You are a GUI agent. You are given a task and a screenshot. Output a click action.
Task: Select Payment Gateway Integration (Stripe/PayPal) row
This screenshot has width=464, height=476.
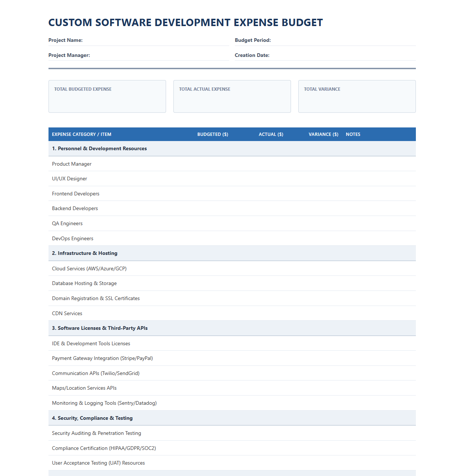point(232,358)
